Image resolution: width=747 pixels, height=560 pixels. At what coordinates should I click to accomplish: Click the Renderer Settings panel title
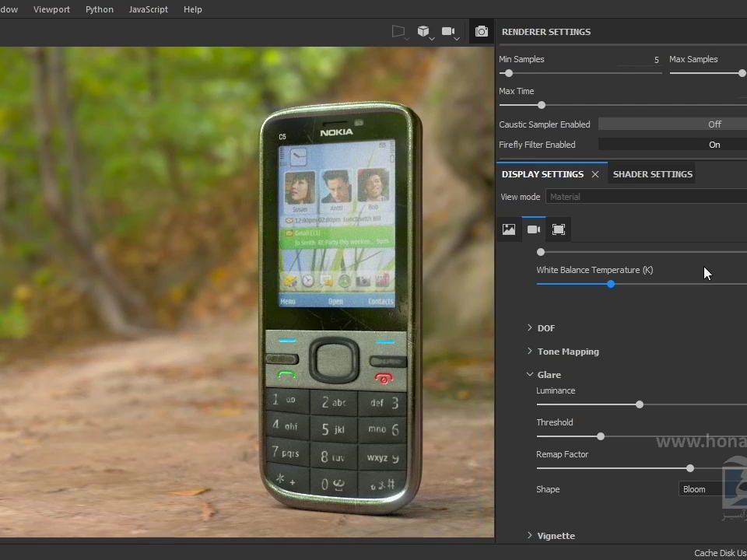coord(546,32)
